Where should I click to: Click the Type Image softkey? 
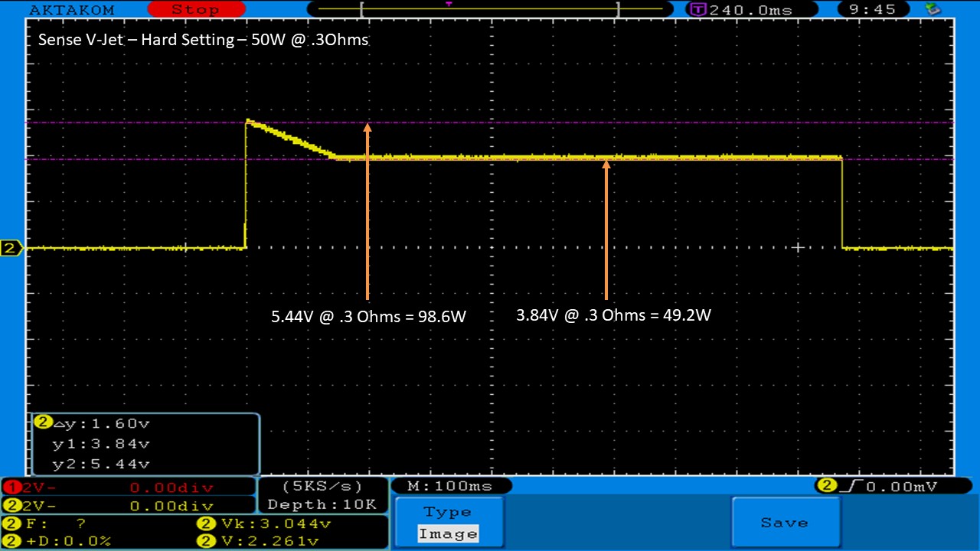click(x=448, y=522)
